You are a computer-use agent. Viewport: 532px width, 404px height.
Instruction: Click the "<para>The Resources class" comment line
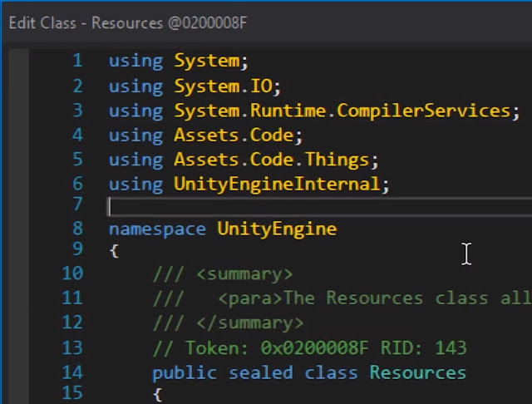click(374, 298)
